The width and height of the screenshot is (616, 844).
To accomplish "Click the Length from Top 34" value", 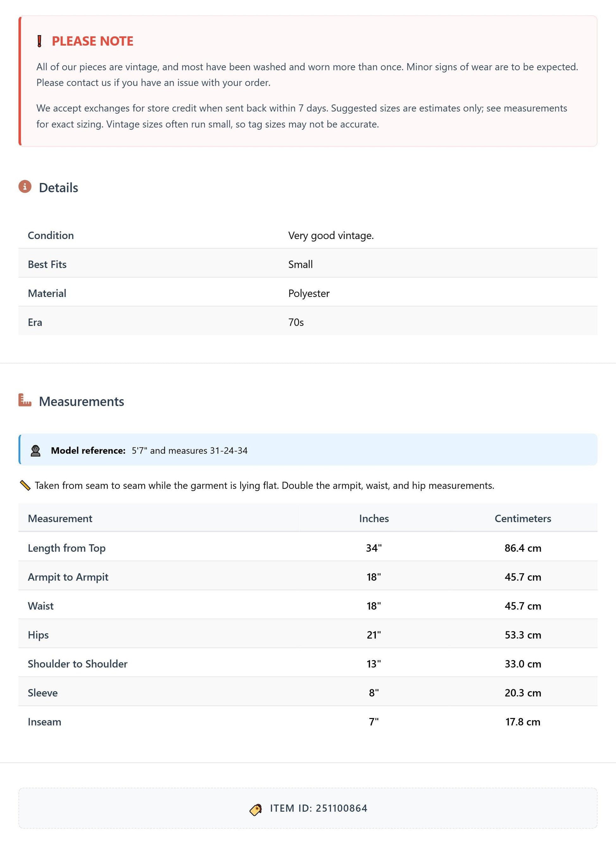I will pyautogui.click(x=374, y=548).
